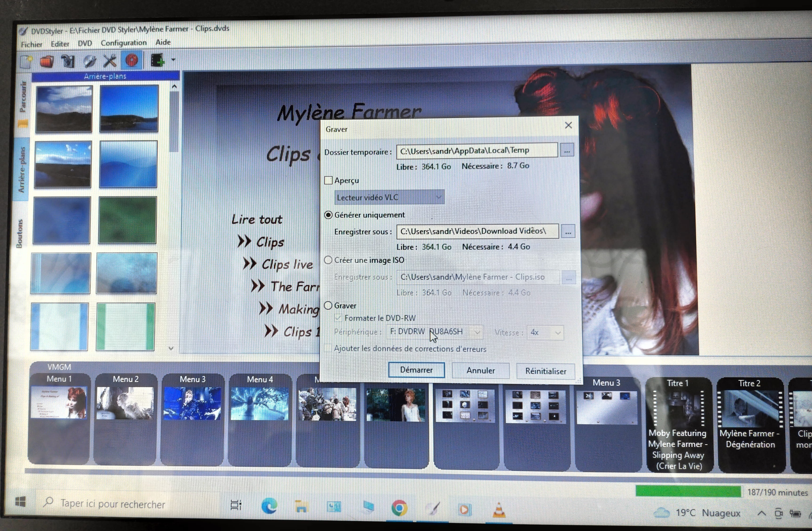Switch to the Boutons side tab
This screenshot has height=531, width=812.
pos(20,233)
